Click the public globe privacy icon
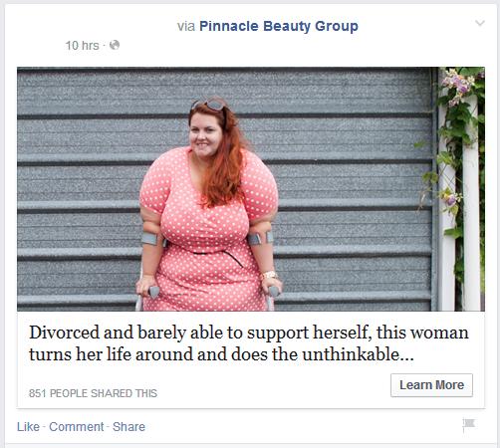Image resolution: width=500 pixels, height=448 pixels. click(115, 45)
